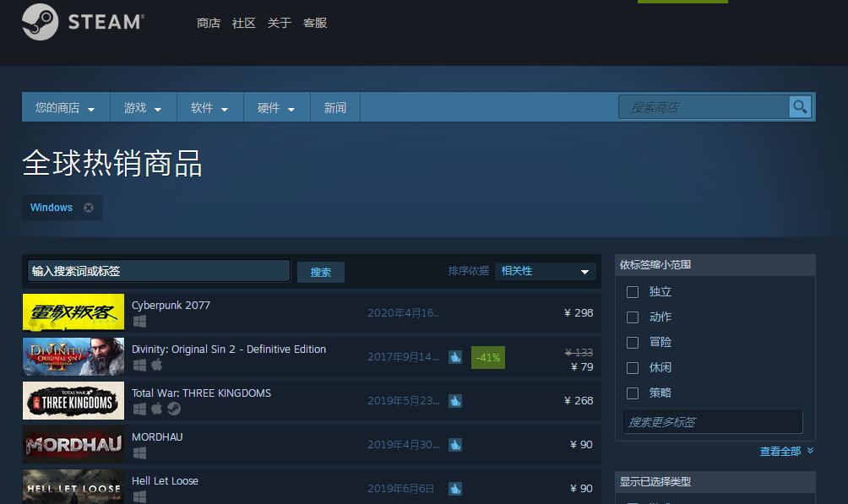
Task: Click the Apple icon under Total War: THREE KINGDOMS
Action: (157, 409)
